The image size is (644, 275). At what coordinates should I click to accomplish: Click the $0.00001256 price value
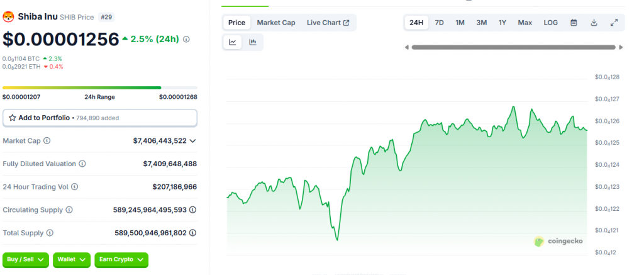click(61, 40)
